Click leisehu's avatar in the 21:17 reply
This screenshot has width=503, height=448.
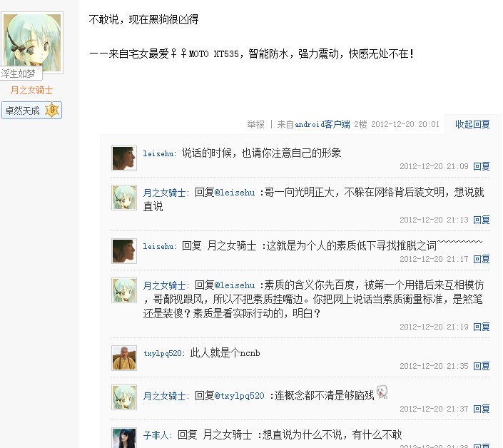[x=124, y=251]
